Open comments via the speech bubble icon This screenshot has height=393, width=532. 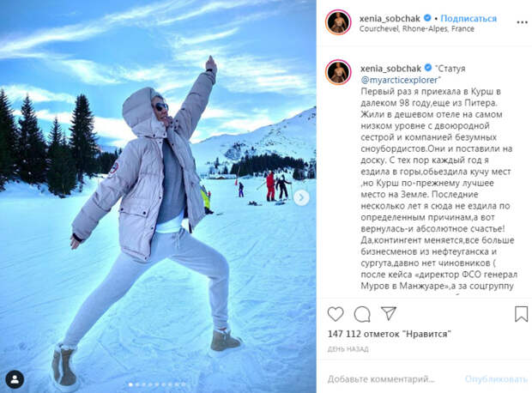pos(362,314)
